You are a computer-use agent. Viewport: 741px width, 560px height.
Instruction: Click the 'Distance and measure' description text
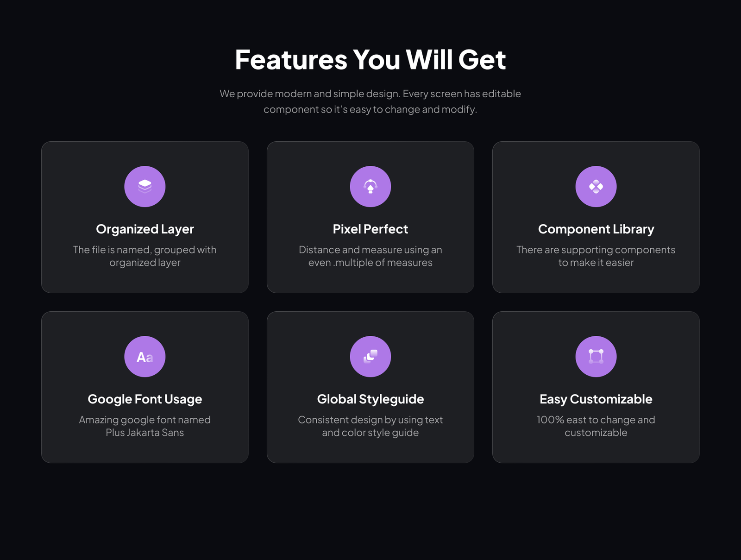(x=370, y=256)
